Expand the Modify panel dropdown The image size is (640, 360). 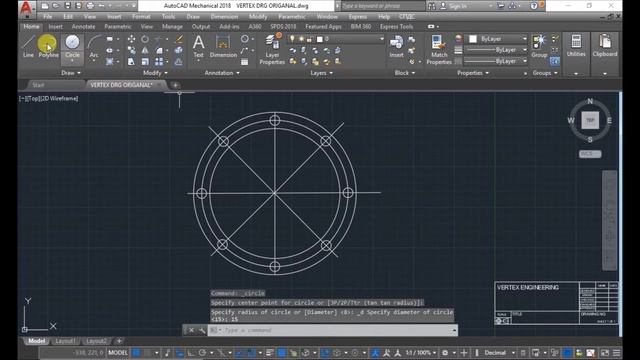[156, 73]
